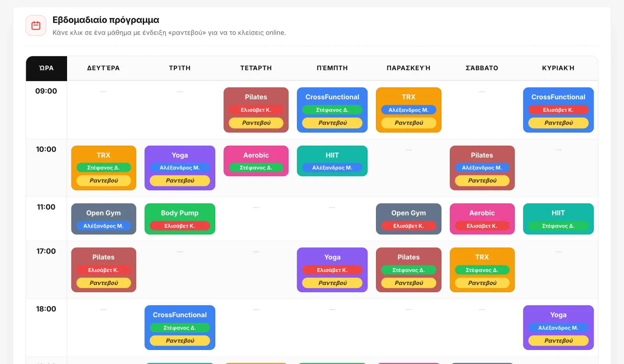624x364 pixels.
Task: Click the ΠΈΜΠΤΗ column header
Action: click(332, 68)
